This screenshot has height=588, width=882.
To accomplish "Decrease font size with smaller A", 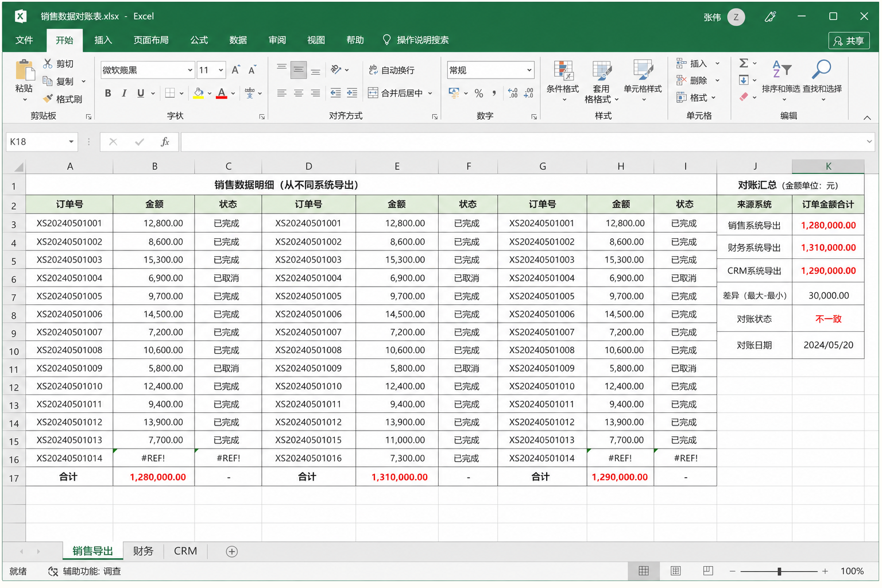I will click(252, 70).
